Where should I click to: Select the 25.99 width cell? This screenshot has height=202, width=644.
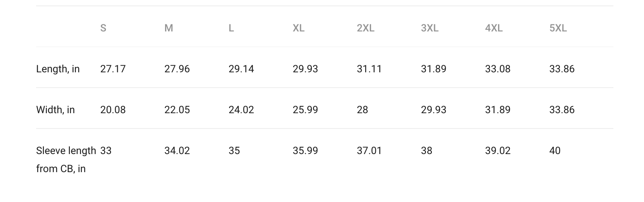tap(305, 110)
